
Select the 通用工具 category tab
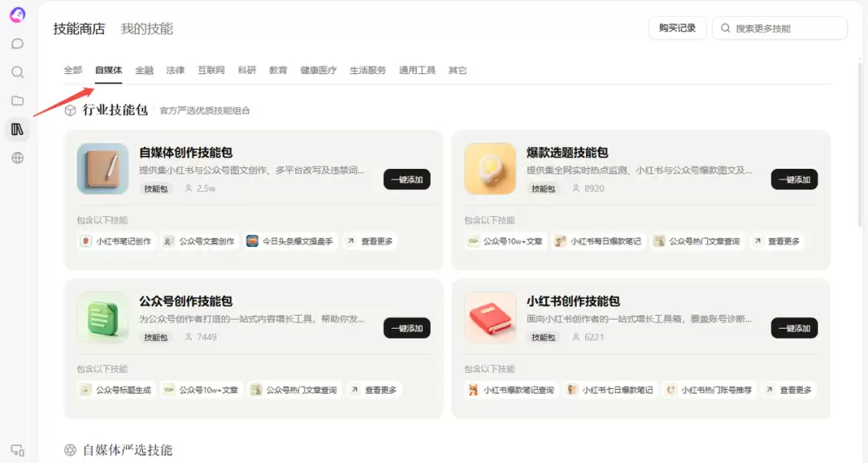(417, 71)
